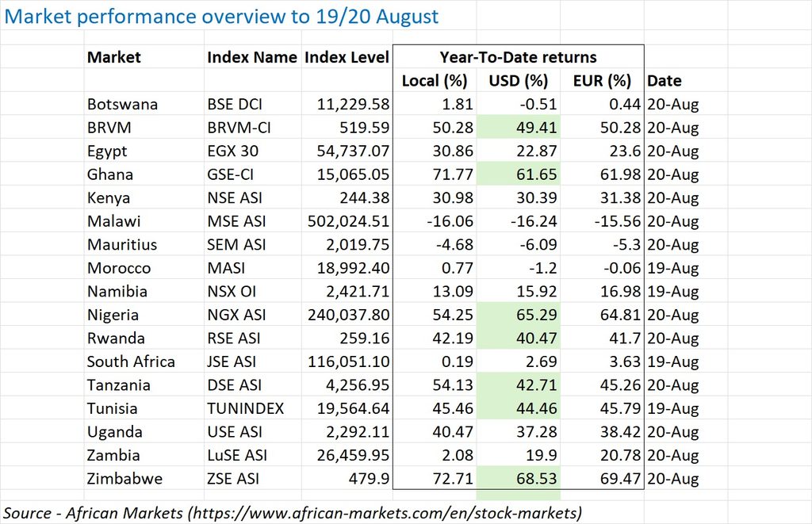Viewport: 812px width, 524px height.
Task: Select the 'Local (%)' subheader cell
Action: [435, 80]
